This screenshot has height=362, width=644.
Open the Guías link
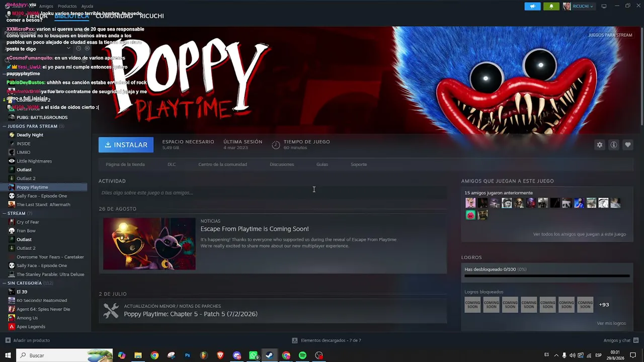point(322,164)
